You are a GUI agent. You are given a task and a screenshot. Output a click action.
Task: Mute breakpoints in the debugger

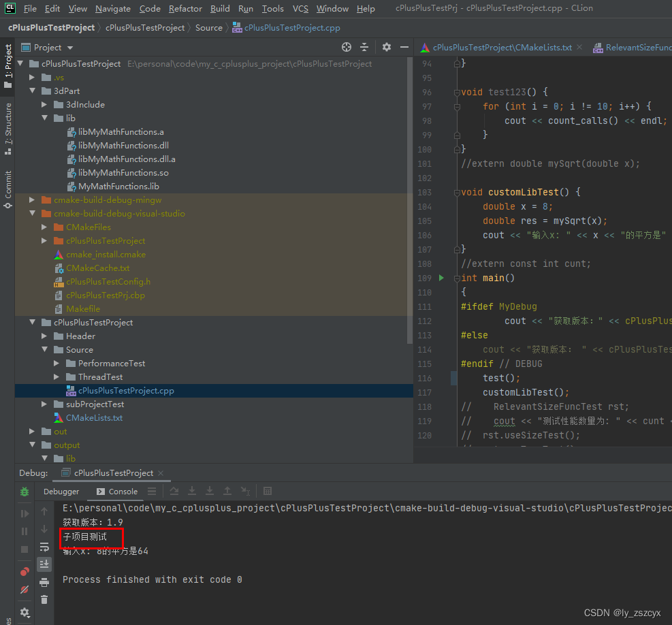[25, 590]
